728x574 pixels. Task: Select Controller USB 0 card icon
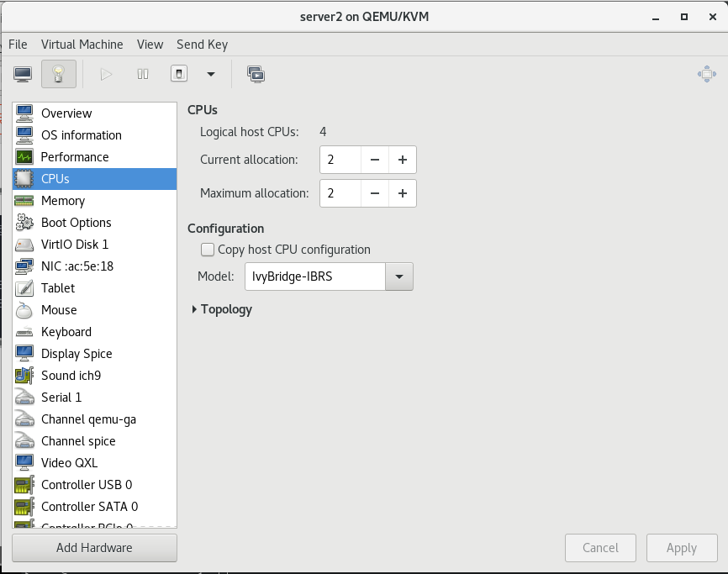point(24,484)
